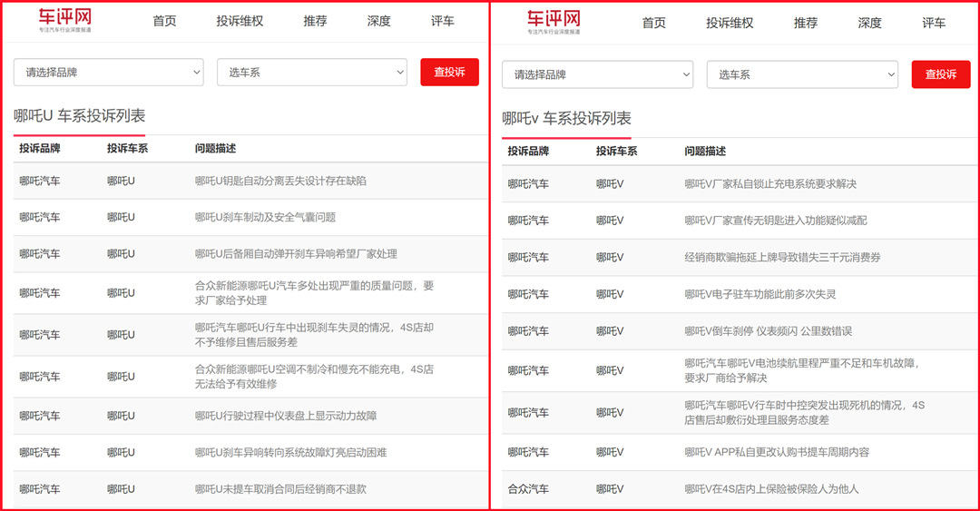Image resolution: width=980 pixels, height=511 pixels.
Task: Click the 车评网 logo in right panel
Action: click(554, 23)
